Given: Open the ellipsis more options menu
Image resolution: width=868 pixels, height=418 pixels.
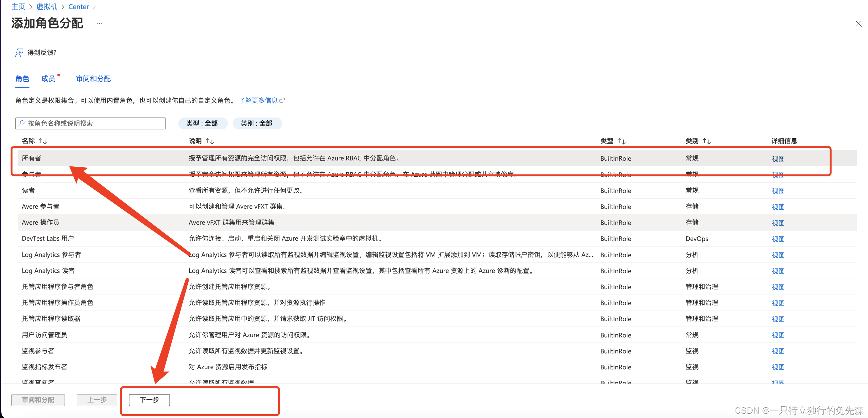Looking at the screenshot, I should coord(99,24).
